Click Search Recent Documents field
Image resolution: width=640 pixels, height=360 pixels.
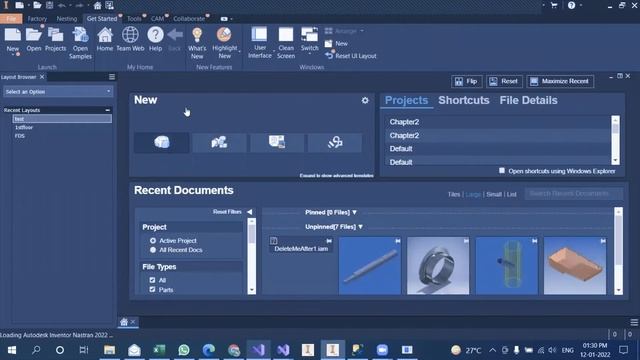573,193
